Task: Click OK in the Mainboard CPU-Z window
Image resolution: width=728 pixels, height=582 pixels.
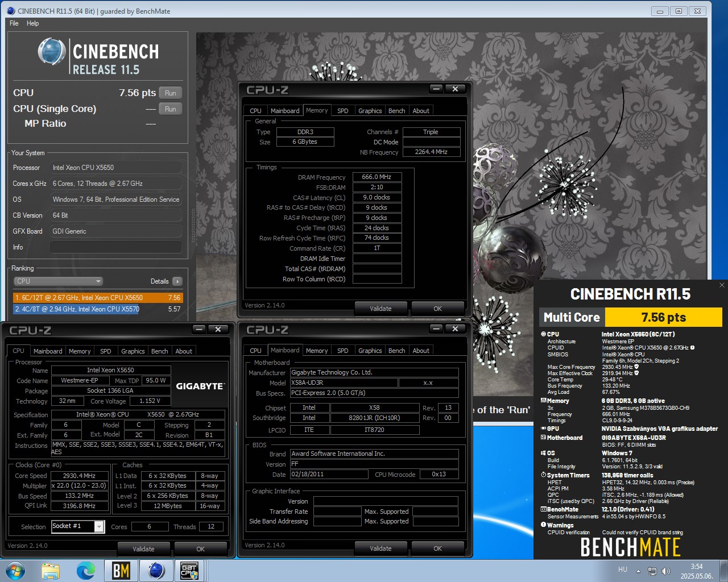Action: click(437, 548)
